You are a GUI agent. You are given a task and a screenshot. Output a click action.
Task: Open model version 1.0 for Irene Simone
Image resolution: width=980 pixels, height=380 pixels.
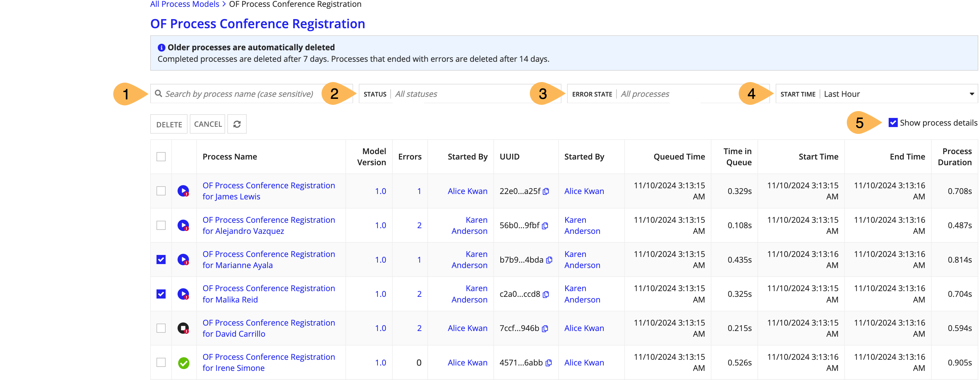[380, 363]
